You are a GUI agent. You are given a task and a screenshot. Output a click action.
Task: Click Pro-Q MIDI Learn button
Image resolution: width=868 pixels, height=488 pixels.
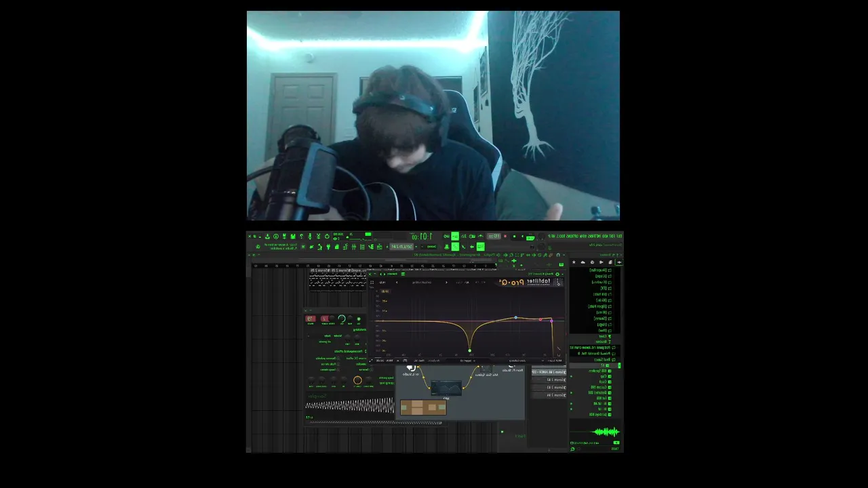(x=556, y=361)
